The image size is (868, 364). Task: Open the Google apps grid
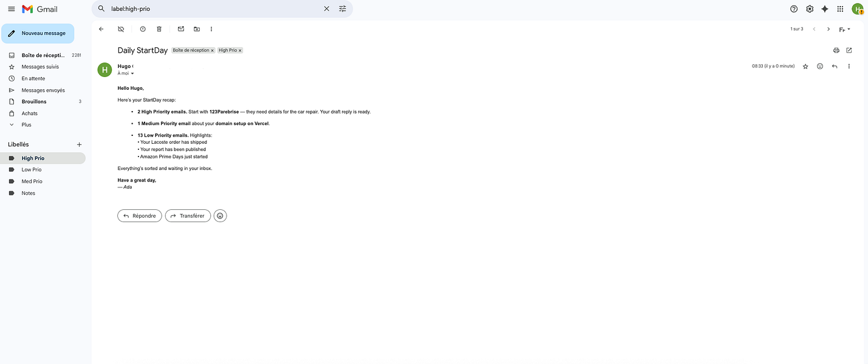(840, 9)
